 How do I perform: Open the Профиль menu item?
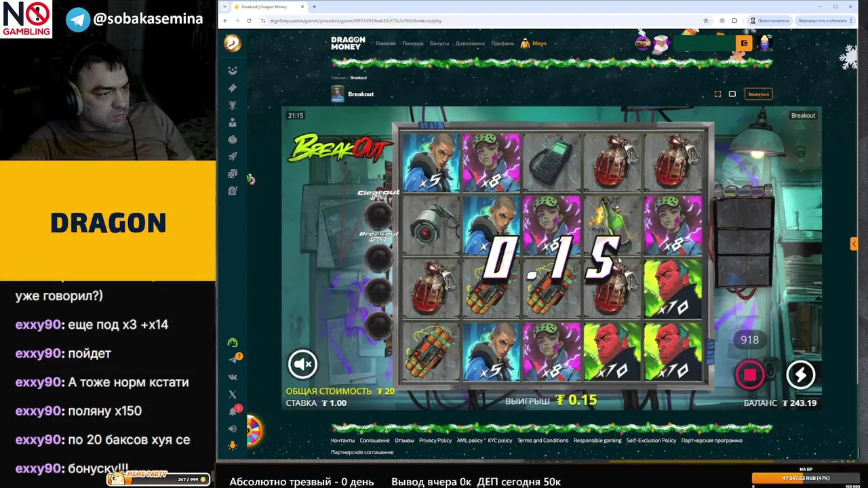point(502,43)
